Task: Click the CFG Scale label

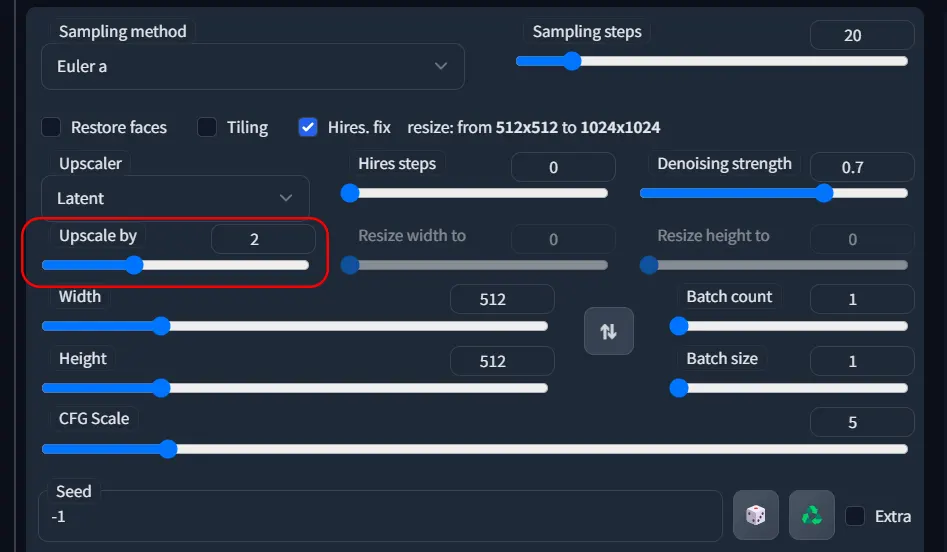Action: click(x=94, y=419)
